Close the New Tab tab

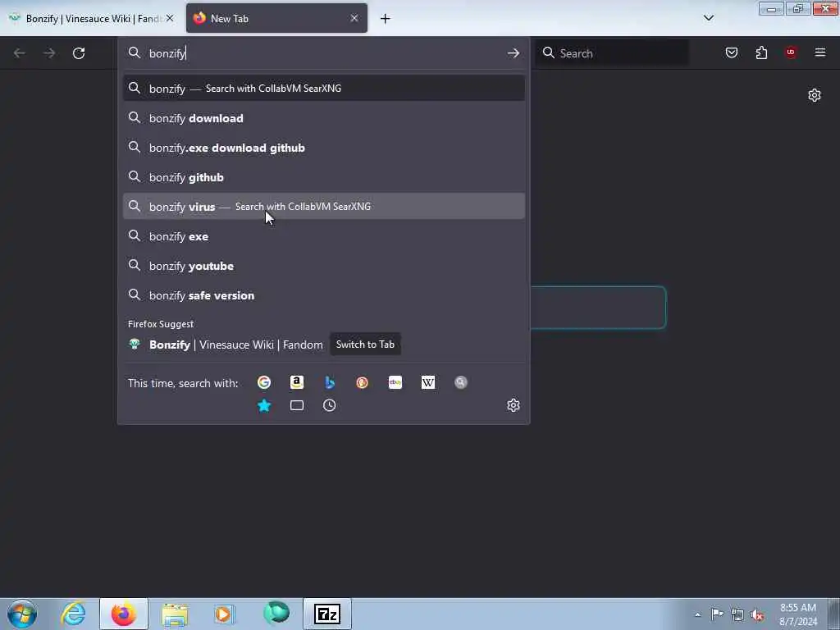(x=354, y=18)
